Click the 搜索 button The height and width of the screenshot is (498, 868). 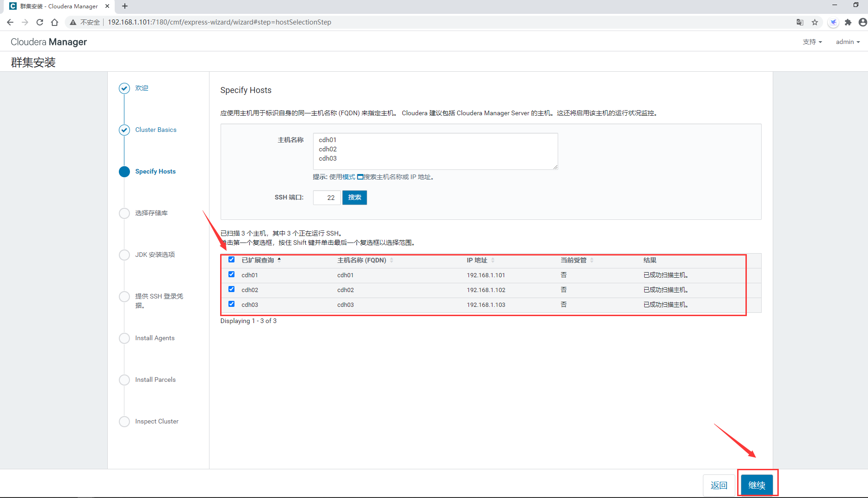pyautogui.click(x=355, y=198)
